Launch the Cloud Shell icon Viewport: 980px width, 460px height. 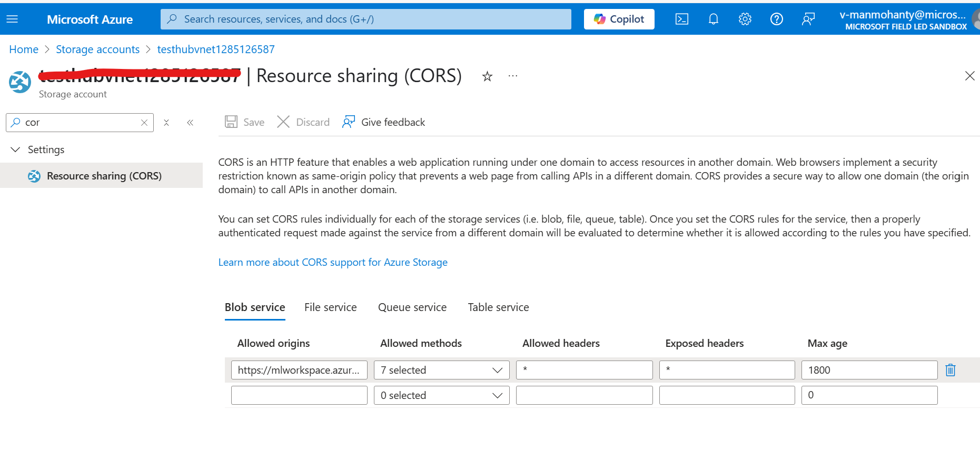point(681,19)
